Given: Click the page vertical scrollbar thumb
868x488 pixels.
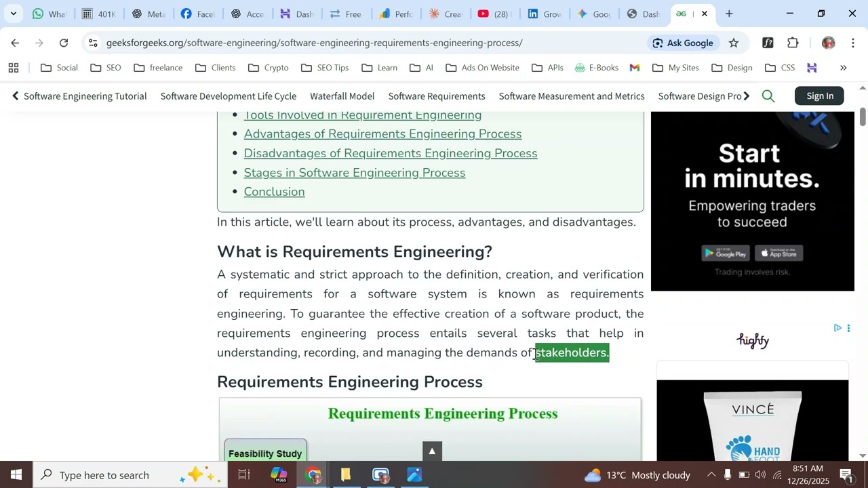Looking at the screenshot, I should tap(863, 116).
